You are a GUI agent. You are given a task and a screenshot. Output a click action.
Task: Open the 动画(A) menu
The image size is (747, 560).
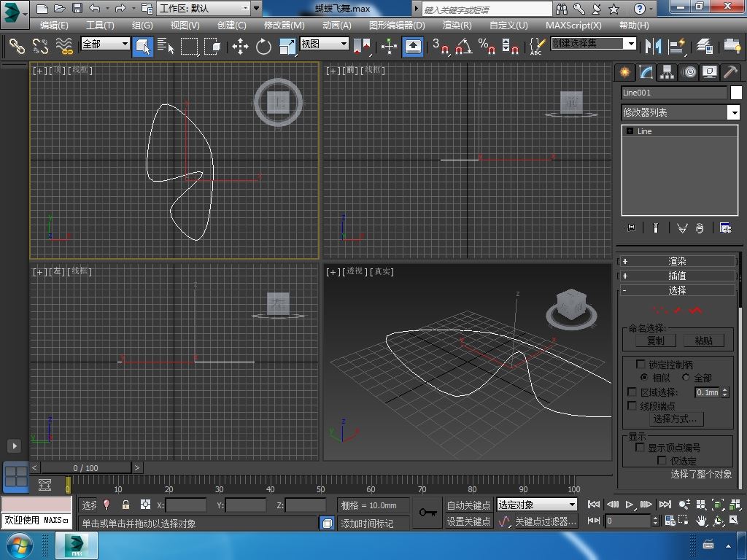click(x=337, y=26)
